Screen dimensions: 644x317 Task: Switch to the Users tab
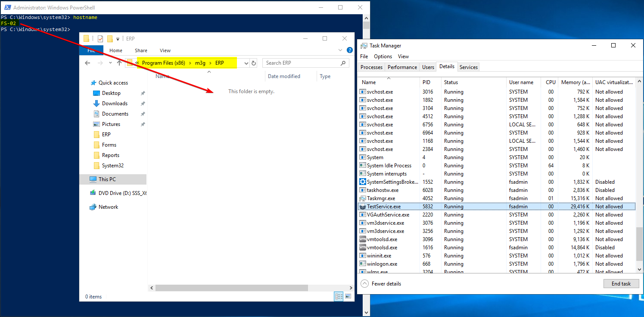(x=428, y=67)
